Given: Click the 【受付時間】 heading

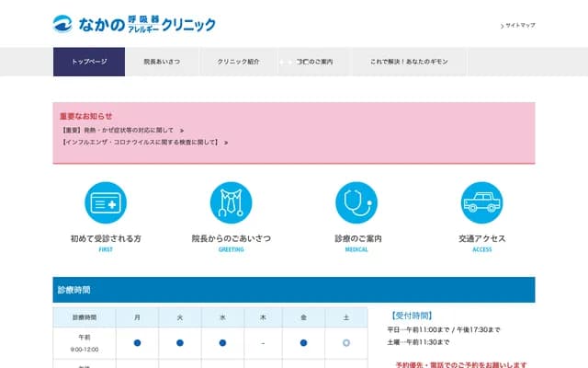Looking at the screenshot, I should tap(412, 316).
